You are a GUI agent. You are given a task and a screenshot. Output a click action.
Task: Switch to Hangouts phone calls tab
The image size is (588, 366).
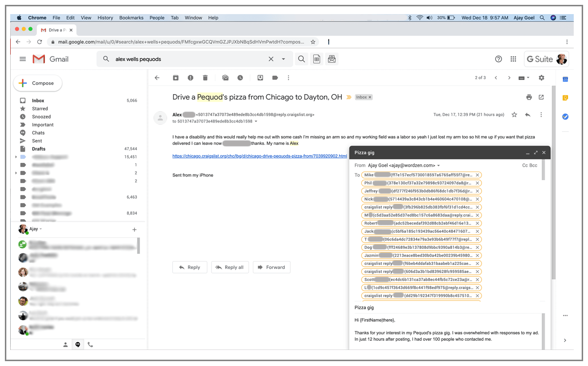[90, 344]
